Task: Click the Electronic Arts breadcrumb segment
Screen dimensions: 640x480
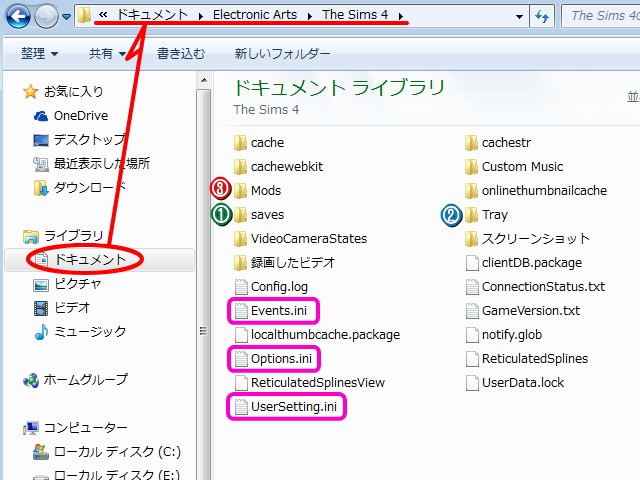Action: (x=255, y=15)
